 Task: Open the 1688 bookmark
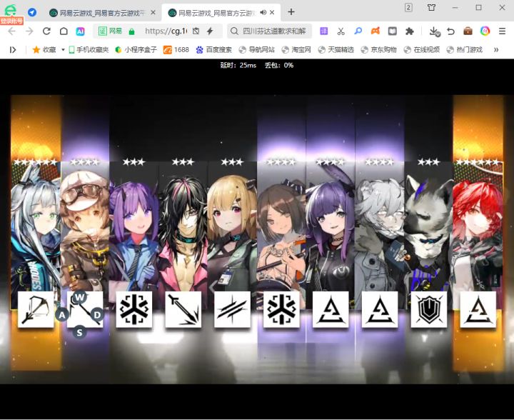176,50
